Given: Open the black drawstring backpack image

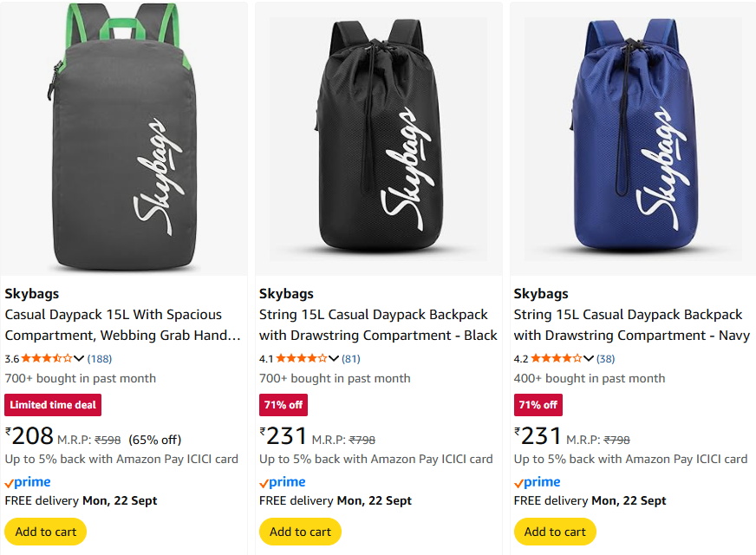Looking at the screenshot, I should tap(378, 139).
